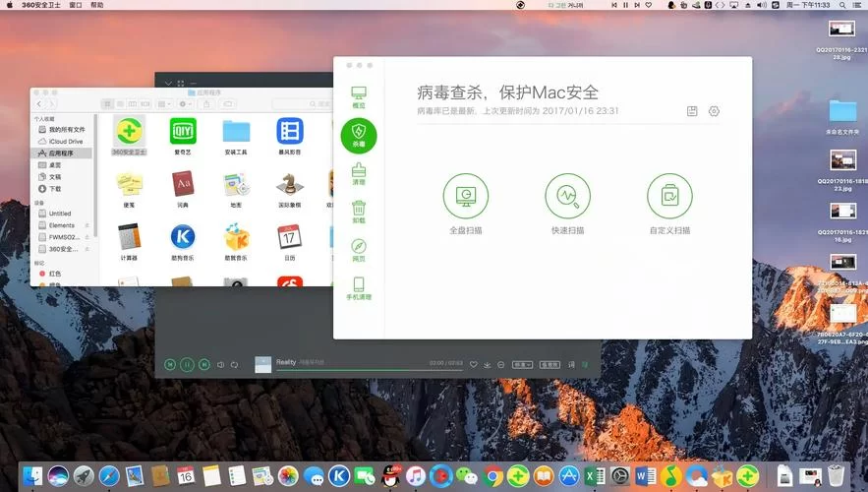The height and width of the screenshot is (492, 868).
Task: Favorite the song Reality with heart icon
Action: (473, 364)
